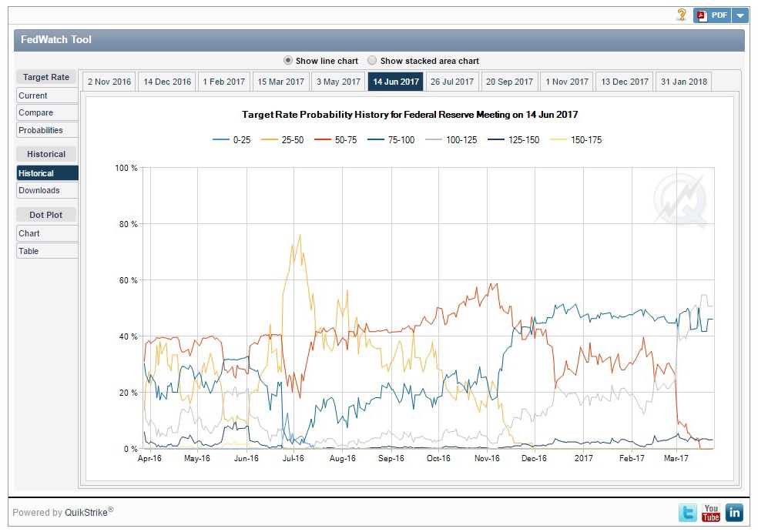Screen dimensions: 758x532
Task: Open the Current target rate view
Action: 47,95
